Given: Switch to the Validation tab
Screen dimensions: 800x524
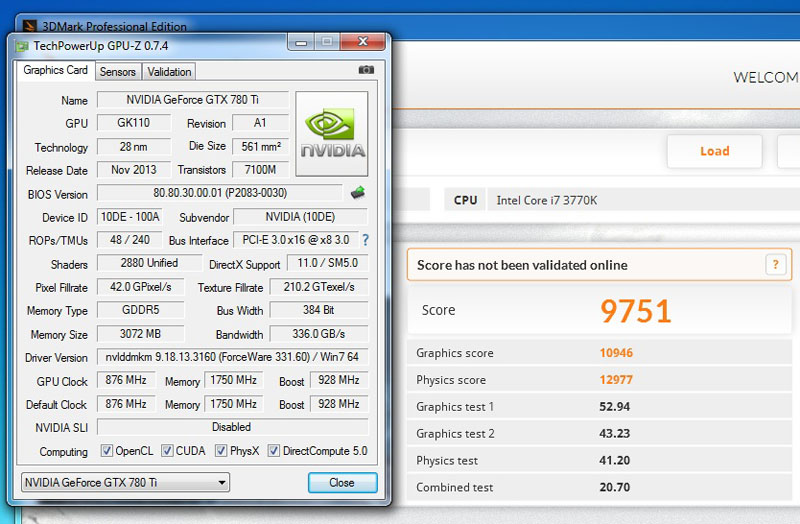Looking at the screenshot, I should (x=169, y=72).
